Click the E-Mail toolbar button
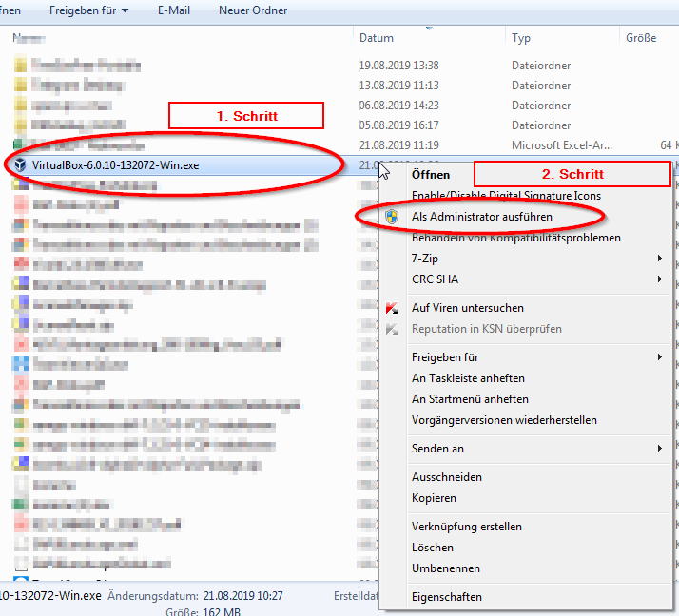This screenshot has width=679, height=616. pos(174,10)
